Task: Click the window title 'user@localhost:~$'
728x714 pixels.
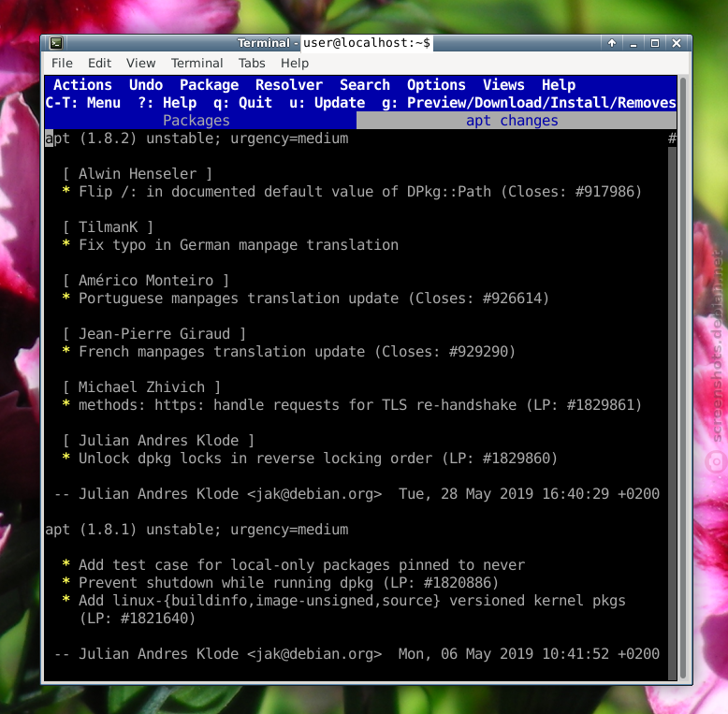Action: click(367, 43)
